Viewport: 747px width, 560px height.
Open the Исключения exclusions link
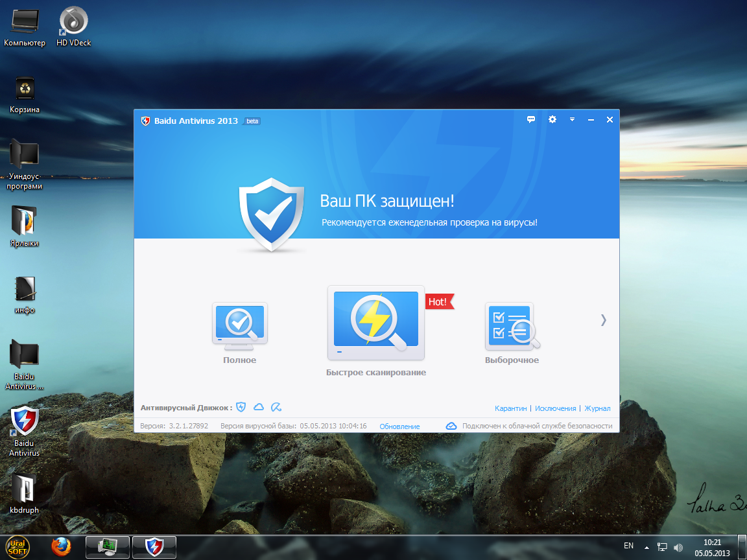(x=556, y=408)
